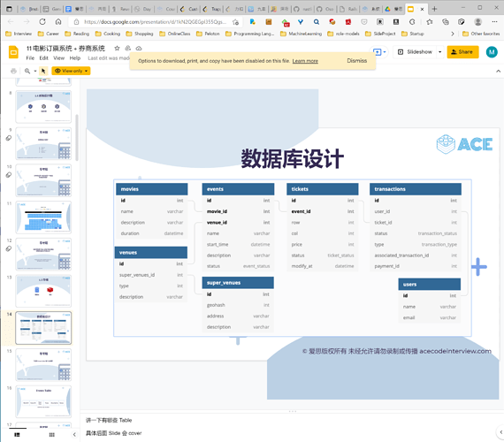Select slide 11 seat map thumbnail

pos(43,217)
